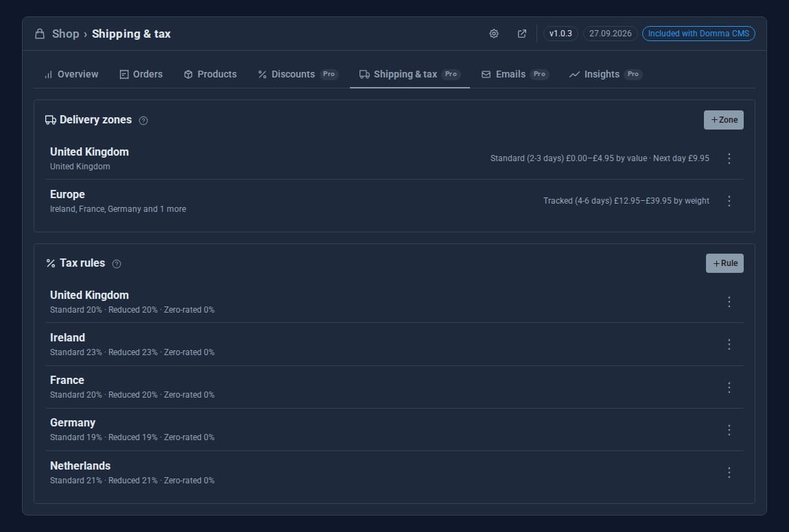Open the Discounts tab

pos(298,75)
